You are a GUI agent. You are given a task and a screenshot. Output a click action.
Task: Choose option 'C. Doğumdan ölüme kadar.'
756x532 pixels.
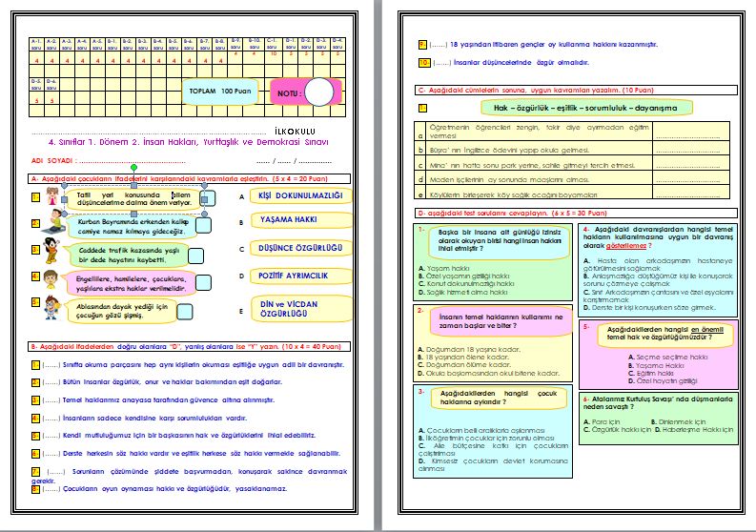(464, 365)
